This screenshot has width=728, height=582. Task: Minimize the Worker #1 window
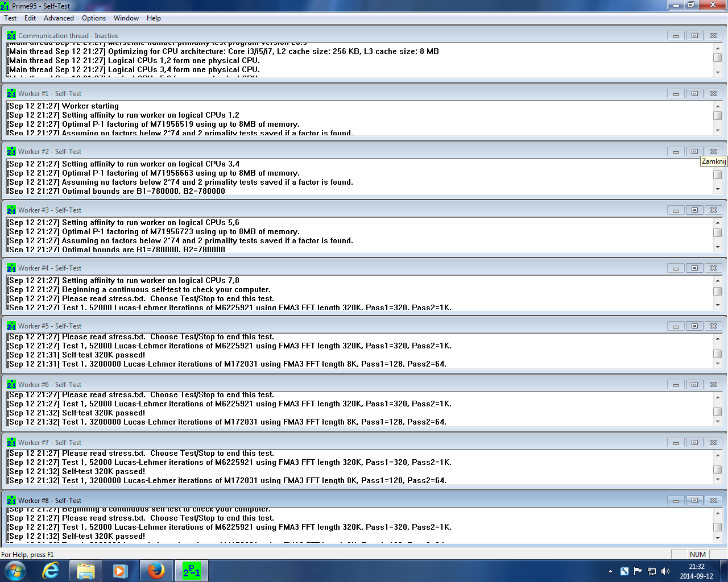pos(676,93)
